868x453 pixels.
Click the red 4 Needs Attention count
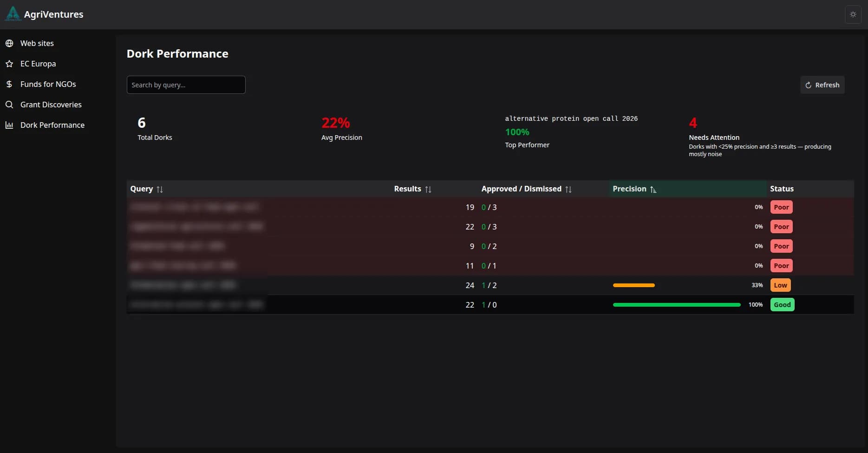click(x=693, y=123)
